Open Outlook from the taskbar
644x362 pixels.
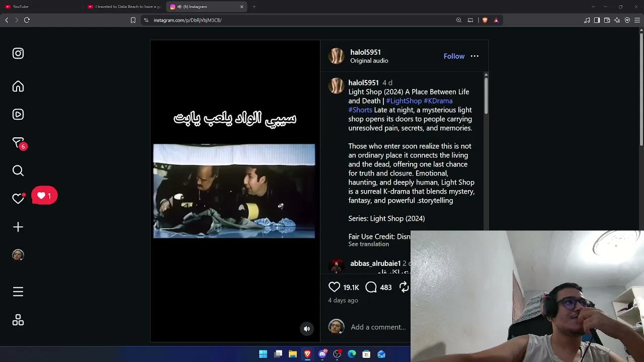(381, 354)
